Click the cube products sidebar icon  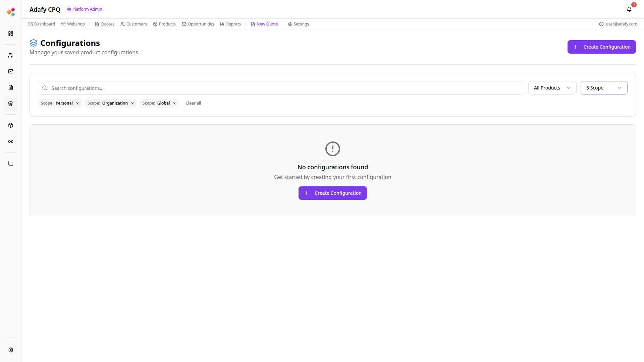point(11,125)
